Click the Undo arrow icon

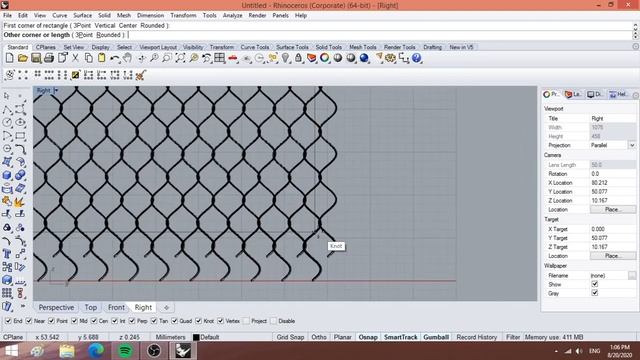pos(115,58)
